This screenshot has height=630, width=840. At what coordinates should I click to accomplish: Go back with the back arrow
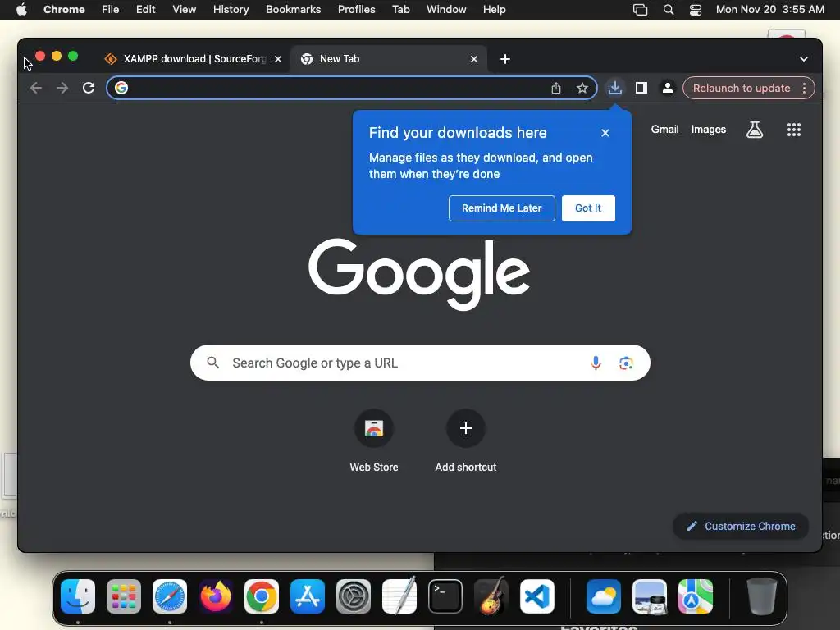36,88
